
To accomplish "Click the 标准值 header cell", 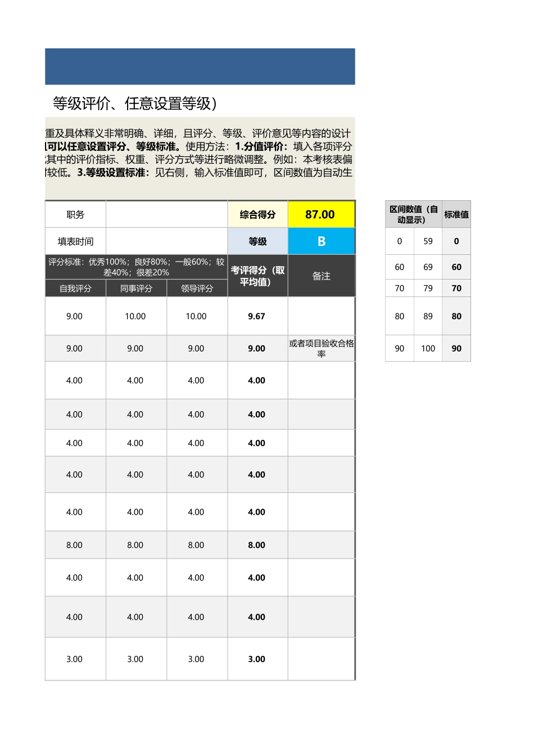I will click(x=456, y=214).
